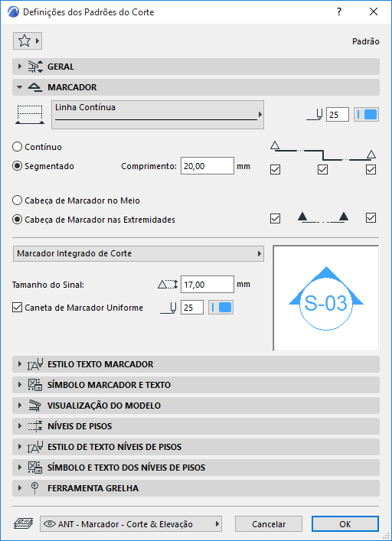Image resolution: width=392 pixels, height=541 pixels.
Task: Open the Linha Contínua line type dropdown
Action: (158, 115)
